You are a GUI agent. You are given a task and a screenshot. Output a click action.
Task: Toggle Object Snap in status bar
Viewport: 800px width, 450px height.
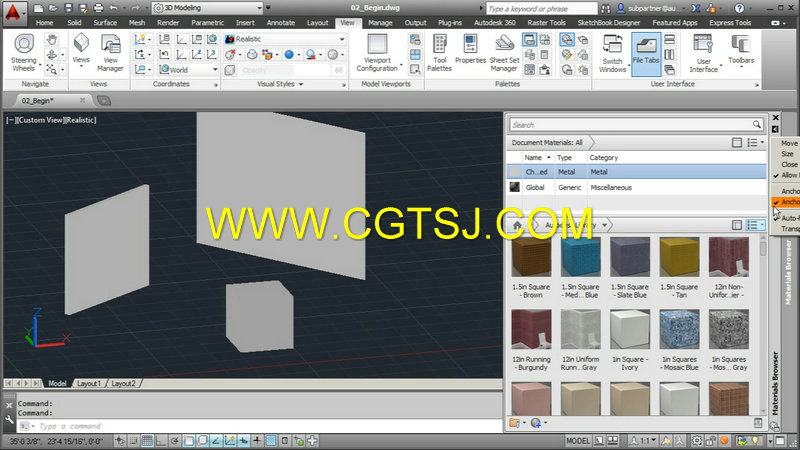(188, 440)
